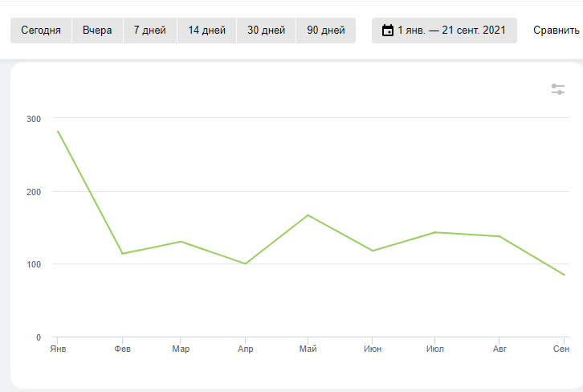Viewport: 583px width, 392px height.
Task: Switch the period to 90 дней
Action: [326, 31]
